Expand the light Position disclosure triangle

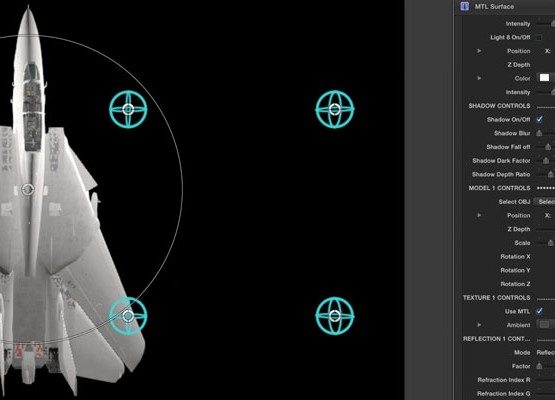pyautogui.click(x=479, y=51)
